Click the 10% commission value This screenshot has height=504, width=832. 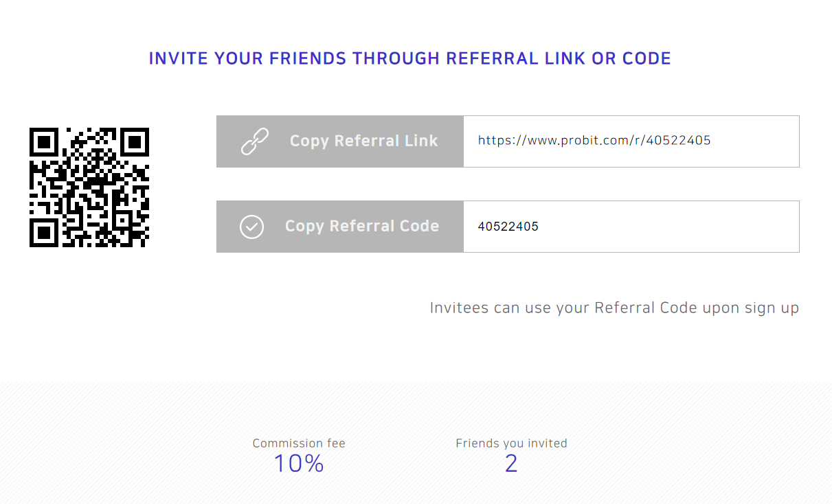coord(299,464)
